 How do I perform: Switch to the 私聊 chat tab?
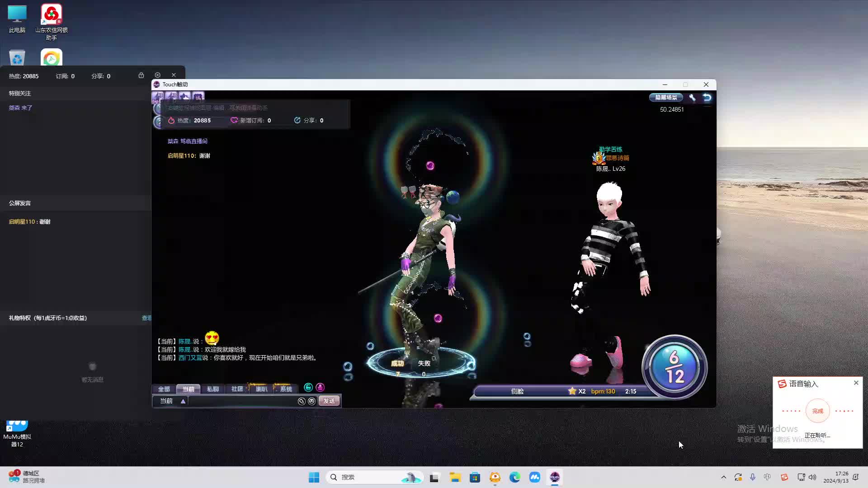[212, 389]
